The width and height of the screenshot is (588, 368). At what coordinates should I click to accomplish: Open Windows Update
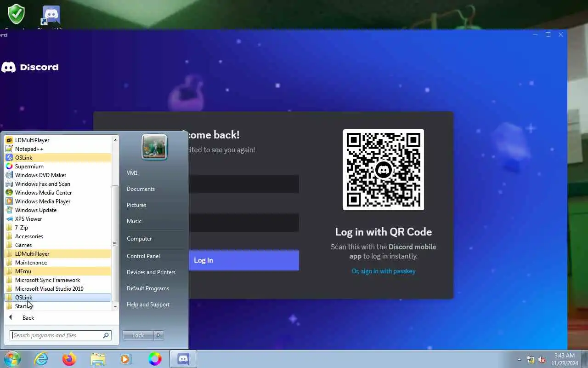58,210
